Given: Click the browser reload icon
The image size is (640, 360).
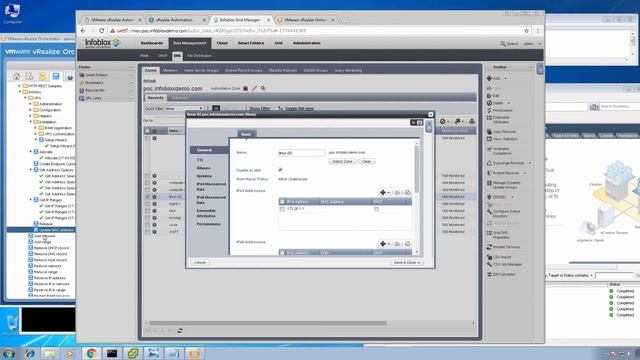Looking at the screenshot, I should (x=101, y=31).
